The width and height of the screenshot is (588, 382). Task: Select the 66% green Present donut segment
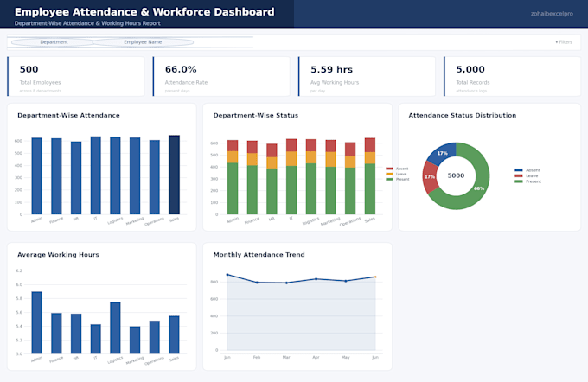[x=479, y=188]
